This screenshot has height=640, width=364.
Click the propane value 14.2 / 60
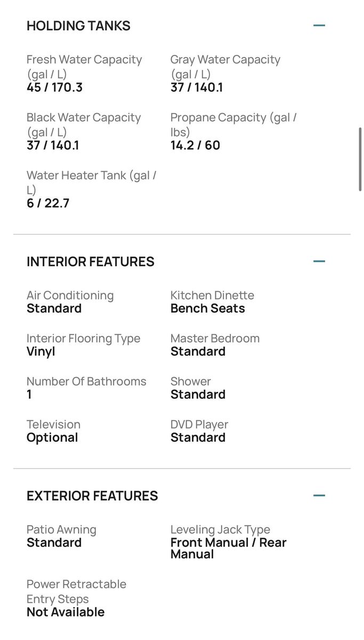(x=195, y=145)
